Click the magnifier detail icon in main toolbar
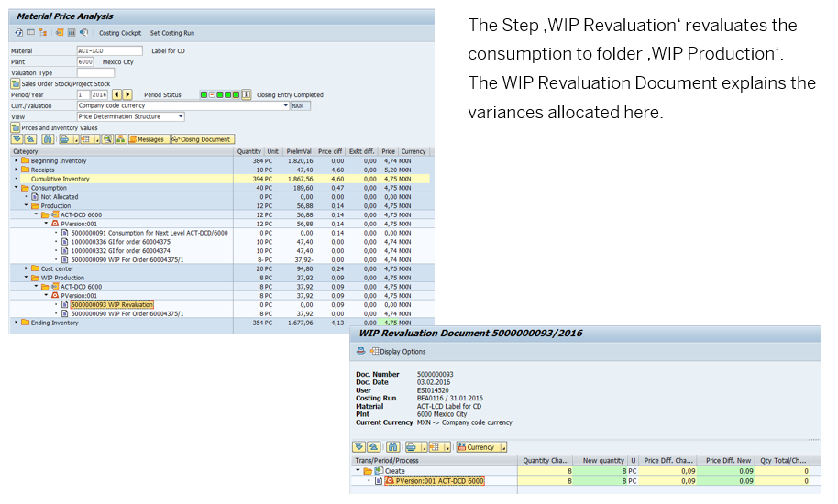The image size is (838, 504). tap(107, 139)
